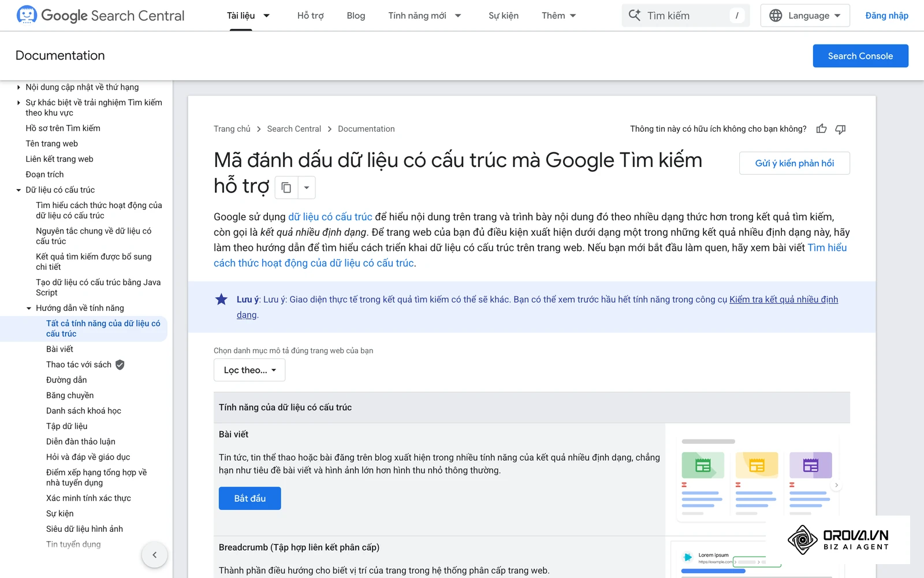Copy page using the copy icon beside title
Image resolution: width=924 pixels, height=578 pixels.
[286, 187]
